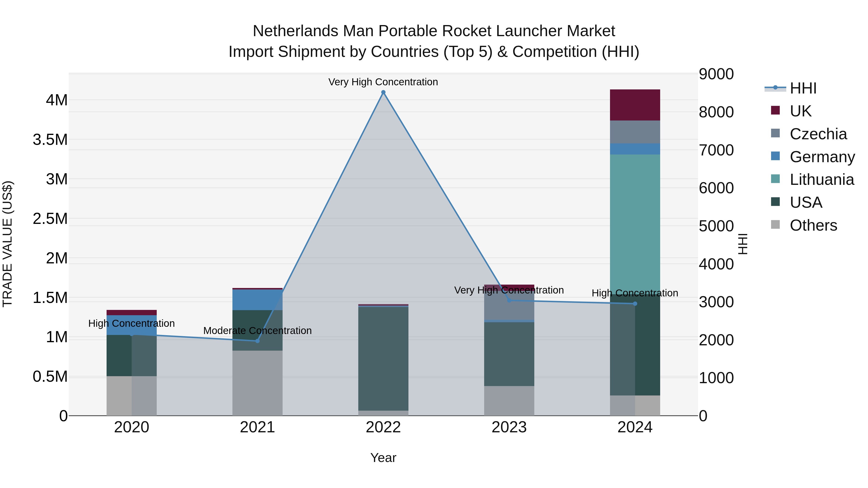Toggle USA series via legend label
Viewport: 868px width, 488px height.
[806, 202]
